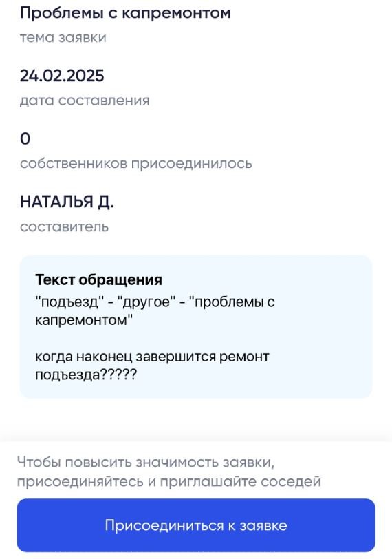This screenshot has width=392, height=559.
Task: Tap the составитель label
Action: (x=65, y=226)
